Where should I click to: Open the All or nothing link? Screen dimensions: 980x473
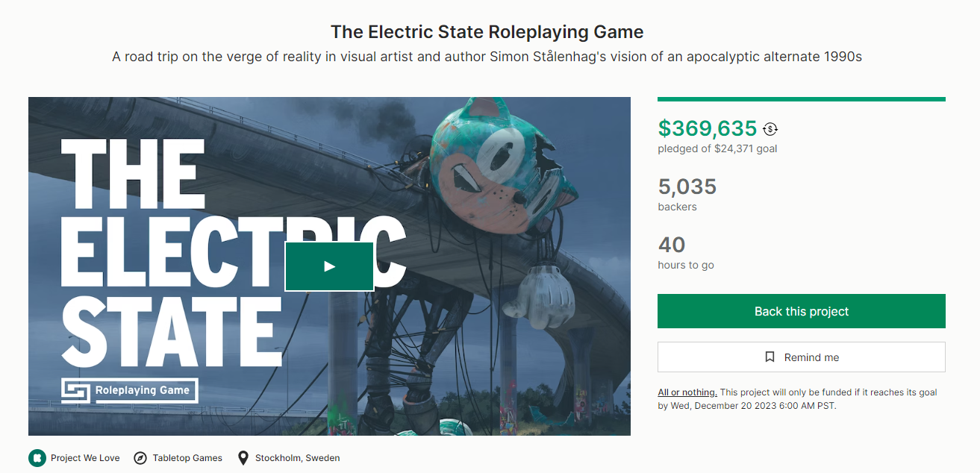[687, 392]
